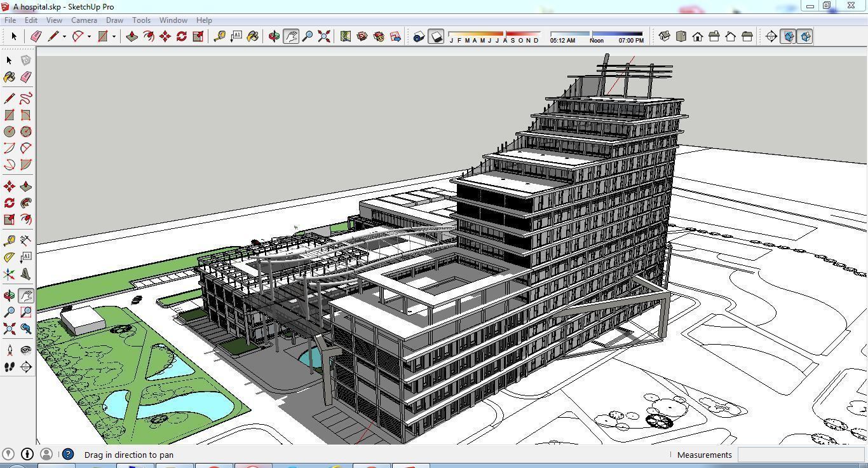Activate the Rotate tool in Getting Started toolbar
The width and height of the screenshot is (868, 468).
[182, 37]
